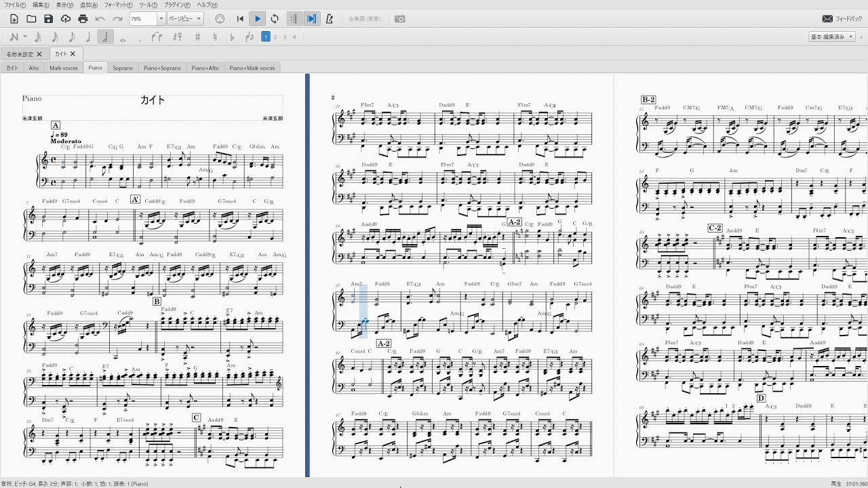Open the 表示(V) menu
The width and height of the screenshot is (868, 488).
[x=64, y=5]
